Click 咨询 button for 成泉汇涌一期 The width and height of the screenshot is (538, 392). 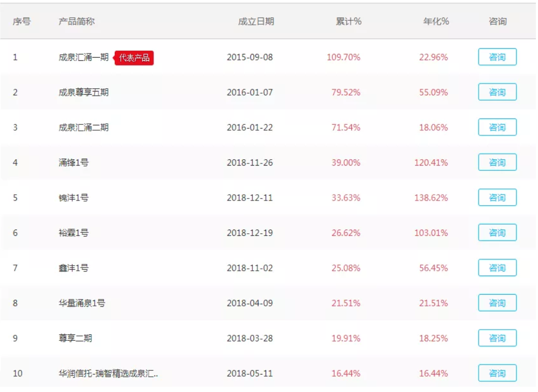pos(497,57)
